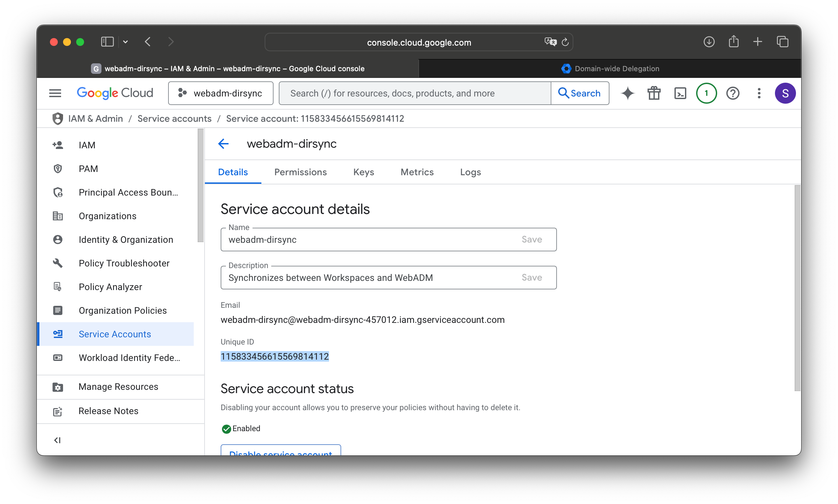Click the Safari address bar
Viewport: 838px width, 504px height.
pos(419,42)
